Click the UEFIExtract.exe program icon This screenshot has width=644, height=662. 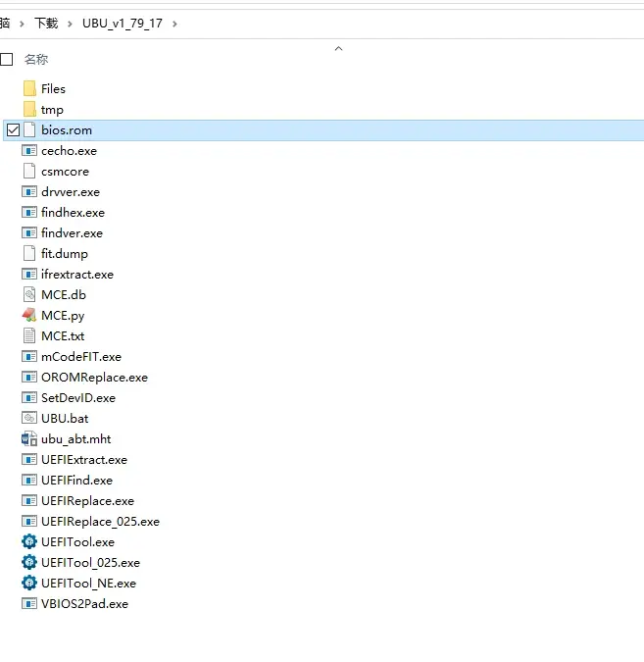click(x=29, y=459)
